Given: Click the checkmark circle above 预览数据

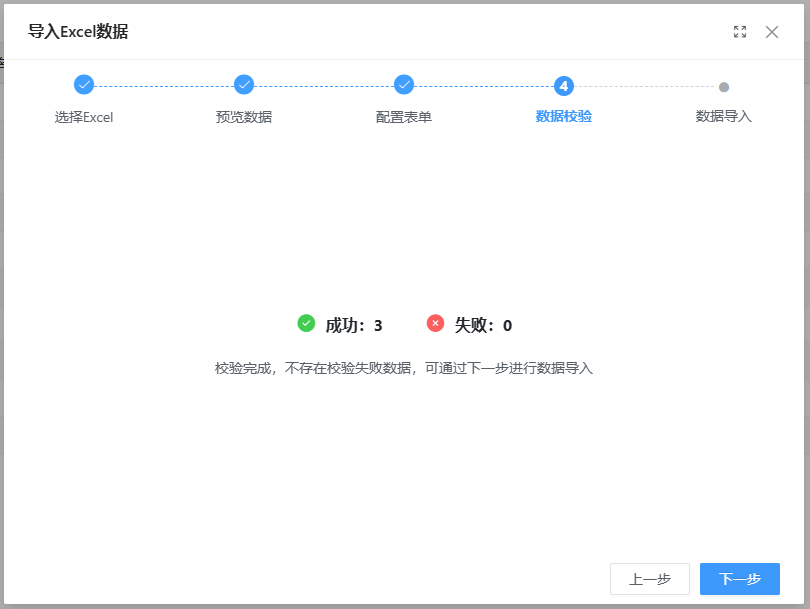Looking at the screenshot, I should pyautogui.click(x=244, y=85).
